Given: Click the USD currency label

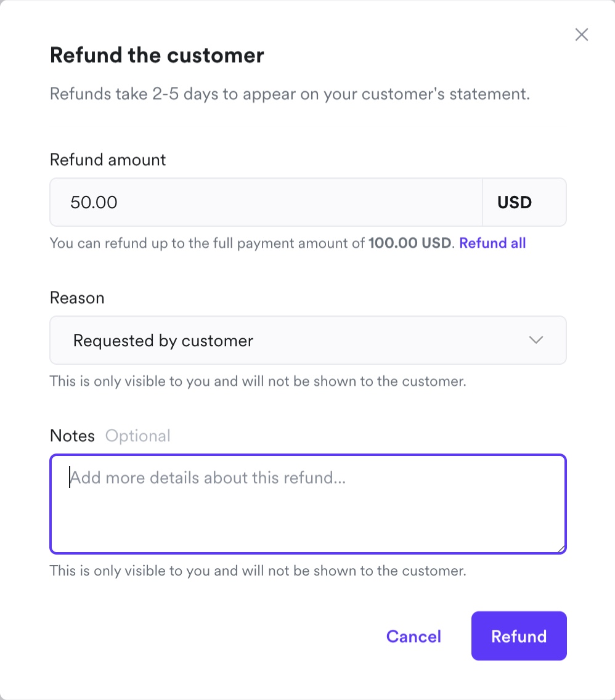Looking at the screenshot, I should coord(514,202).
